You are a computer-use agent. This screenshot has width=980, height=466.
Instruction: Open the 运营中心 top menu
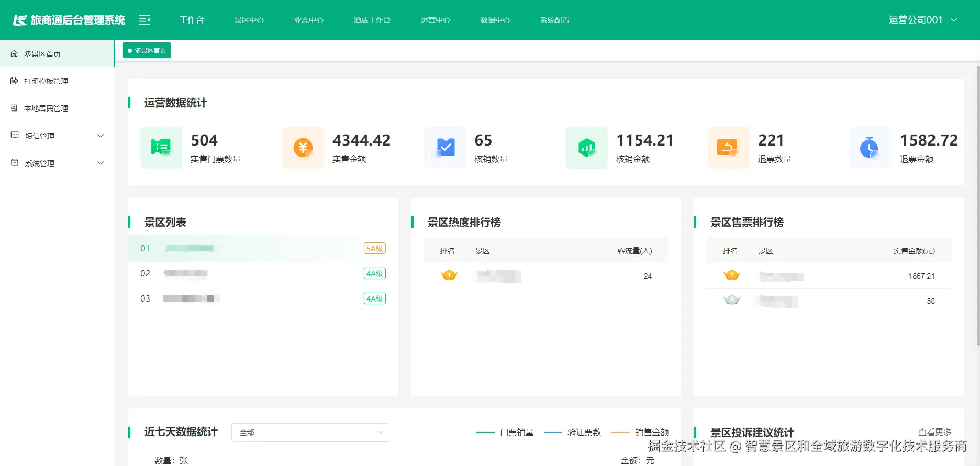pyautogui.click(x=436, y=20)
